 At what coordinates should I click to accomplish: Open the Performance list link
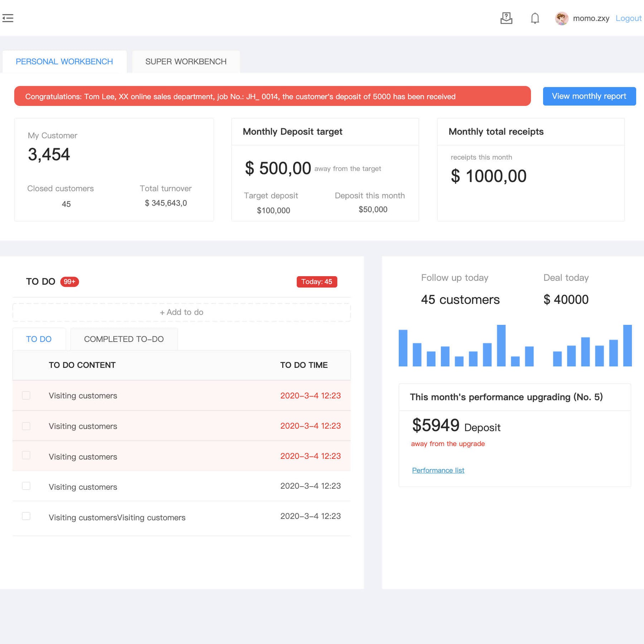point(438,470)
